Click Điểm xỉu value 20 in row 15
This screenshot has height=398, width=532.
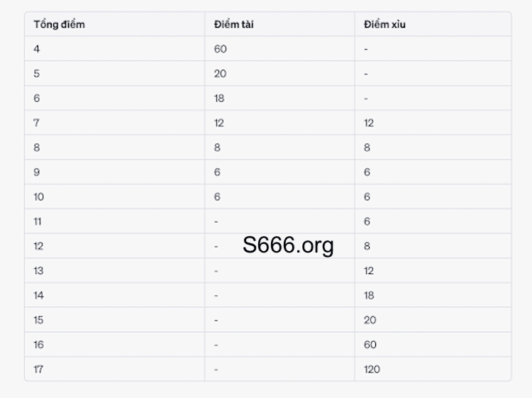click(370, 320)
